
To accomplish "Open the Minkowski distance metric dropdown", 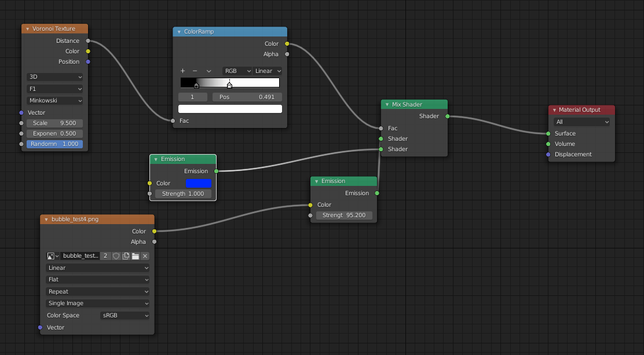I will [54, 100].
